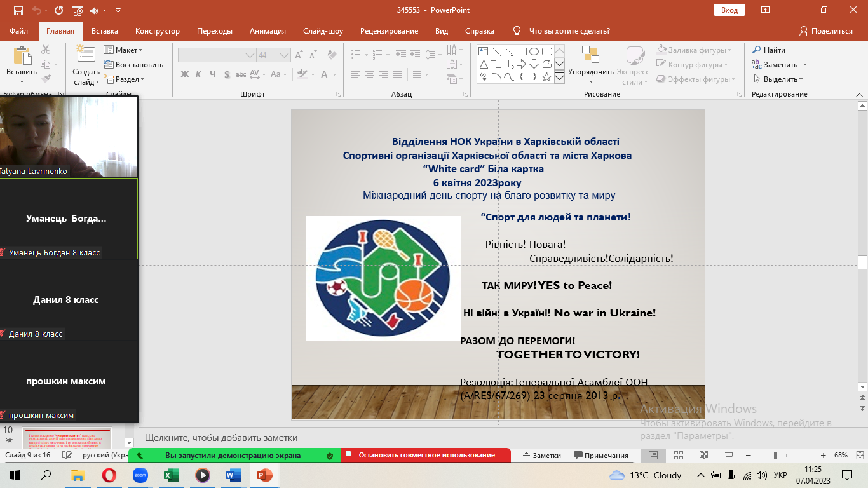This screenshot has width=868, height=488.
Task: Start slideshow from beginning icon in title bar
Action: coord(78,11)
